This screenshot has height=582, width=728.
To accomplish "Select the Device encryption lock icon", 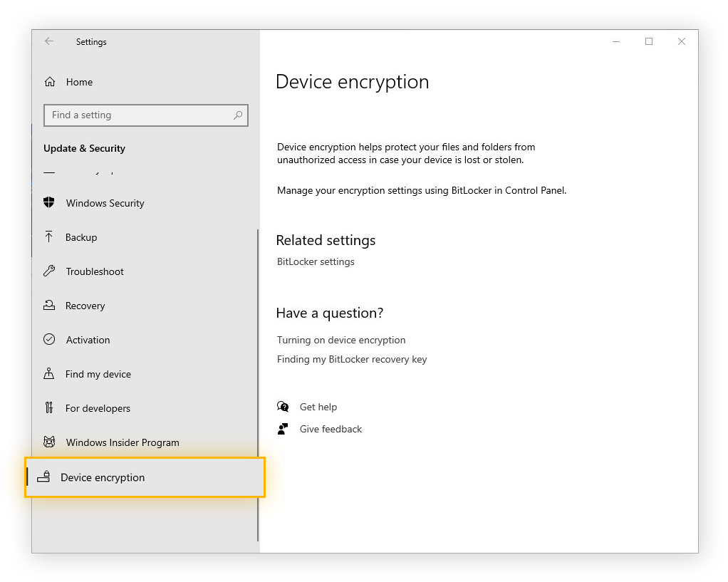I will pos(44,477).
